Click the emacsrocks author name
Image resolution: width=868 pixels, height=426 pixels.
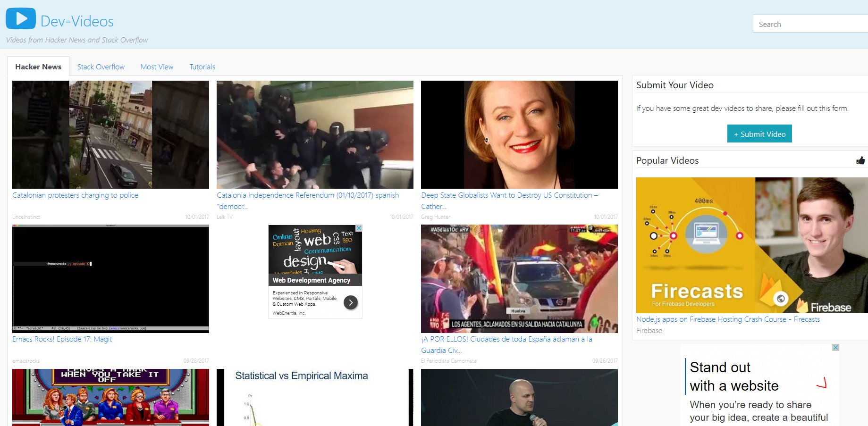(x=26, y=361)
